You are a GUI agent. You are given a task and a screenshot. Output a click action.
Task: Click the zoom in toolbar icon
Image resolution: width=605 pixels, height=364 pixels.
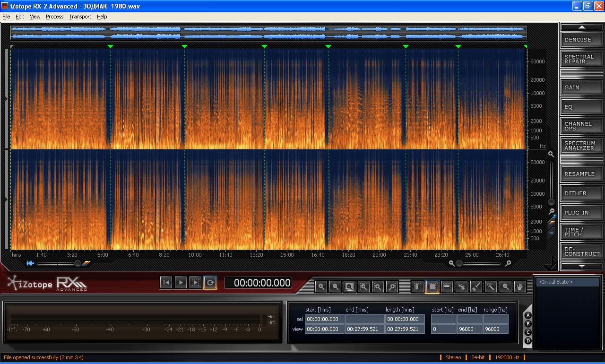coord(321,286)
